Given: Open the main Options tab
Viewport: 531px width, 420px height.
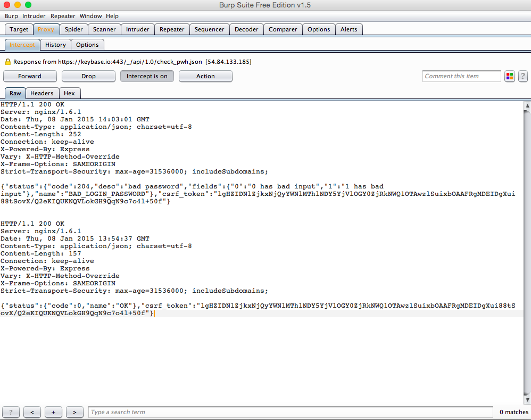Looking at the screenshot, I should [x=319, y=29].
